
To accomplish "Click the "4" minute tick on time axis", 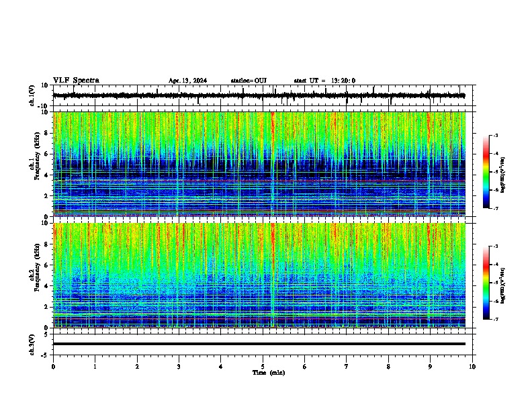I will [220, 367].
